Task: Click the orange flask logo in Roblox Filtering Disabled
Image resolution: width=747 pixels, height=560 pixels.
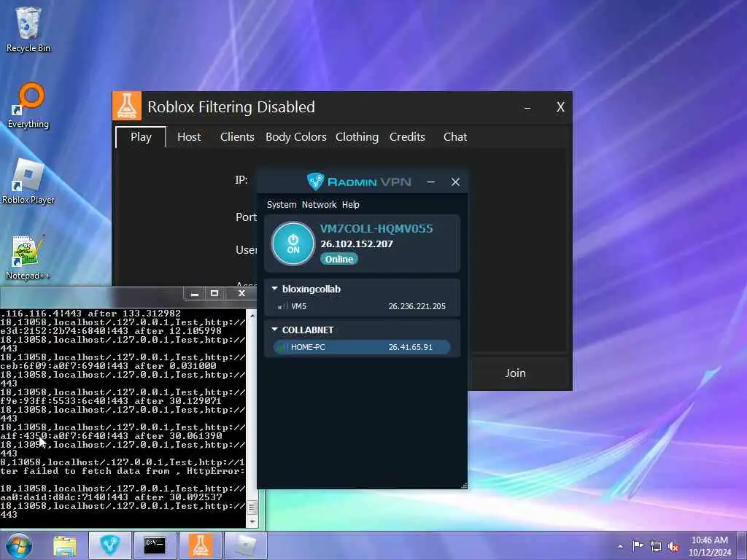Action: (127, 106)
